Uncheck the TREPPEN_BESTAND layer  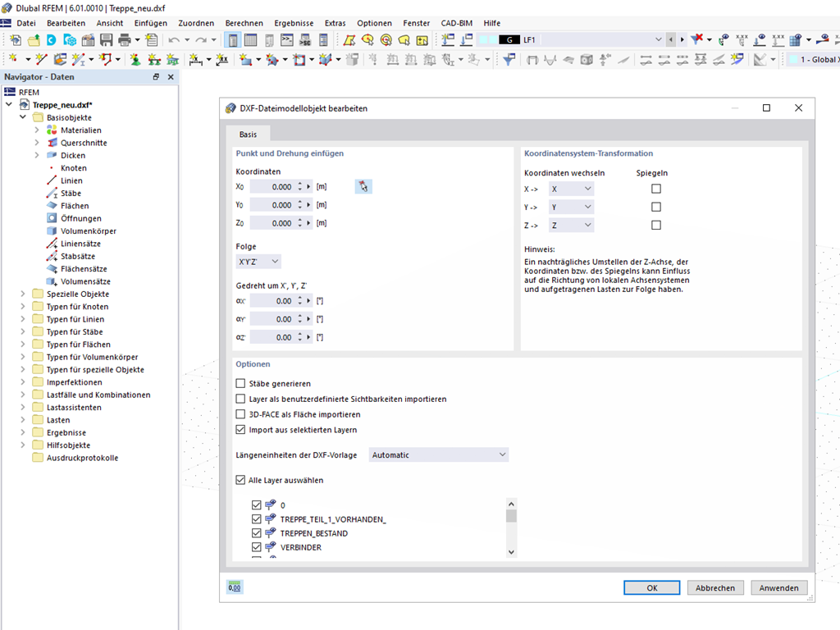point(257,533)
